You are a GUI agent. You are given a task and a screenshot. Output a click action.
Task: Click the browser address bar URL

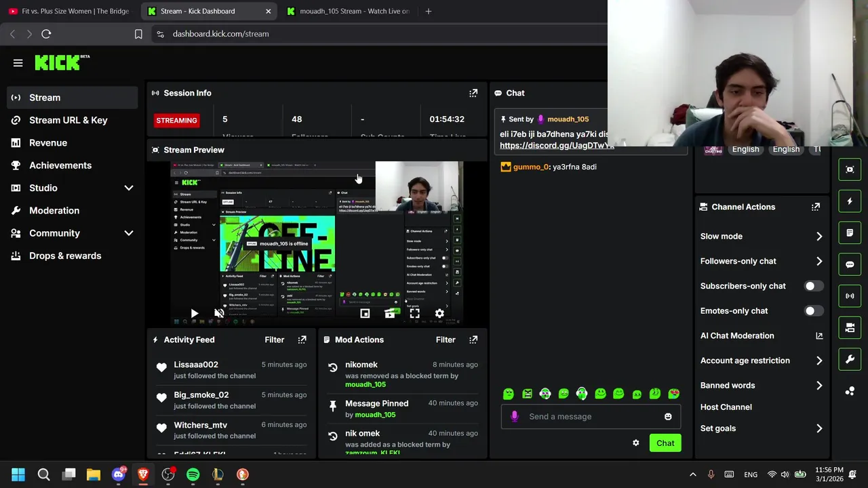(220, 34)
